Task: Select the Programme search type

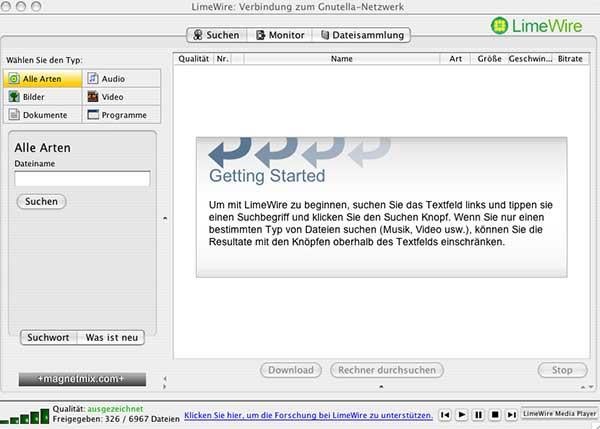Action: (121, 115)
